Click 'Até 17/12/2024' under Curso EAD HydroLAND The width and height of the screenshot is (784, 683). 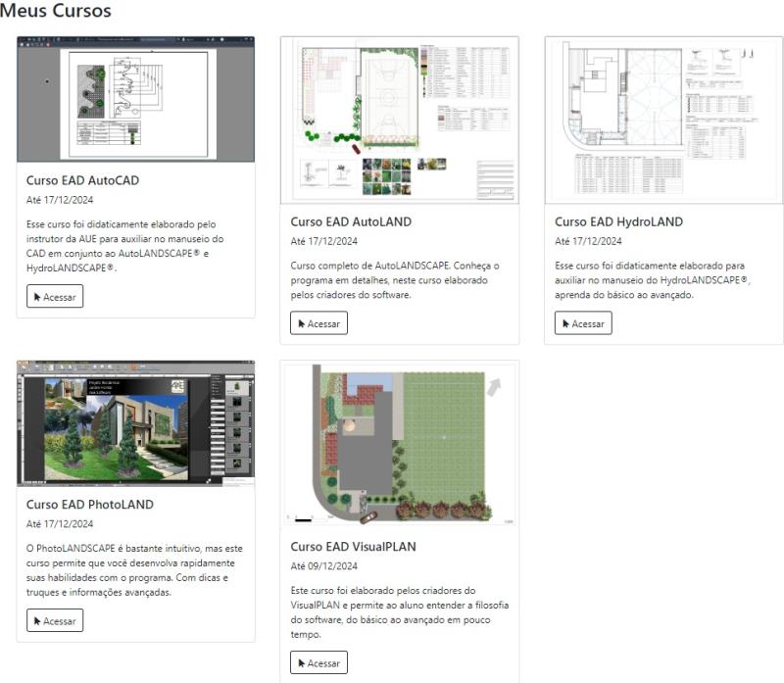tap(588, 241)
